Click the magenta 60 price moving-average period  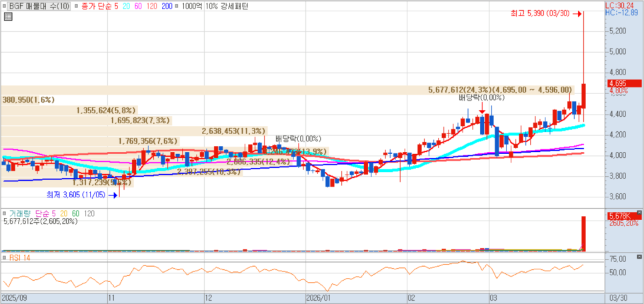139,6
